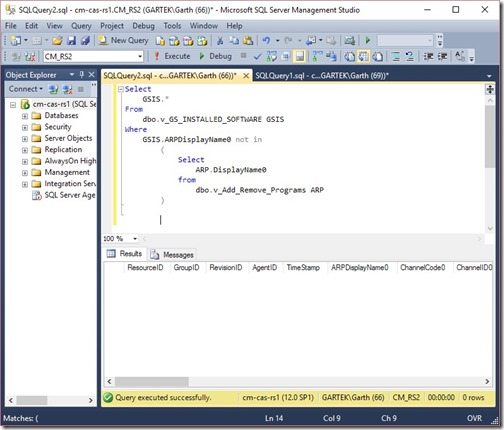Click the Query Options icon
This screenshot has height=430, width=504.
tap(285, 57)
